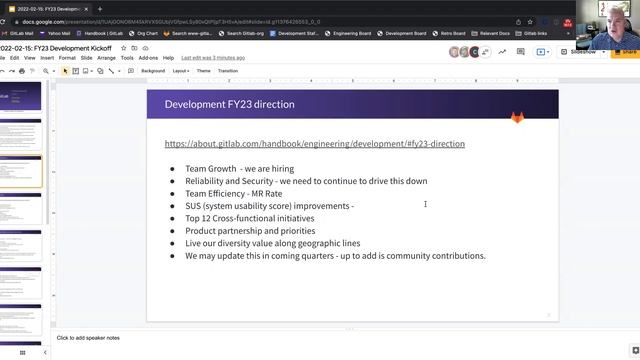Collapse the filmstrip with the left chevron
640x360 pixels.
click(45, 353)
